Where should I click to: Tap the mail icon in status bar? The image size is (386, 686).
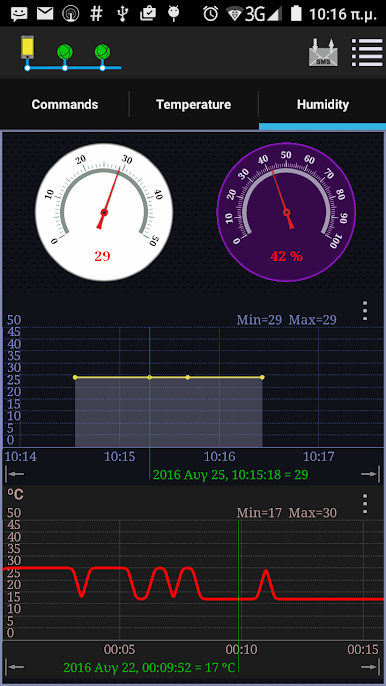click(45, 14)
